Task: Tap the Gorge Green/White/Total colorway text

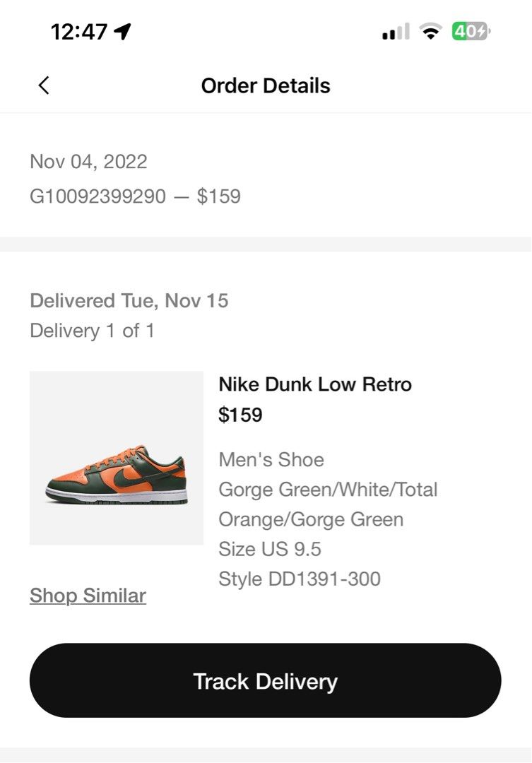Action: pos(328,489)
